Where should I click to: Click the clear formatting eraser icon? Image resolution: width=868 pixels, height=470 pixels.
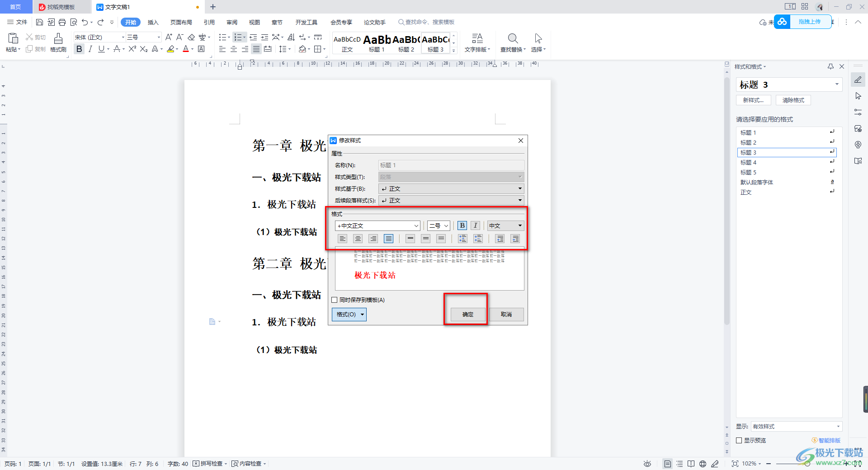[x=191, y=37]
